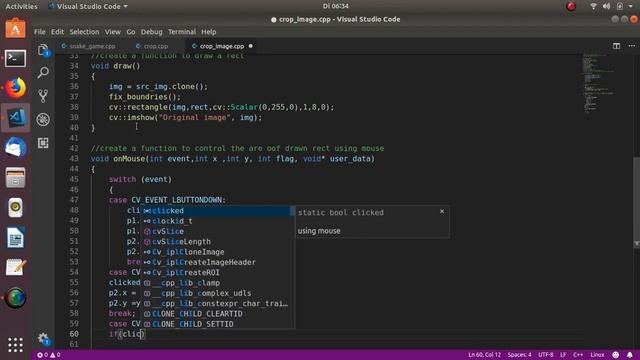Open Visual Studio Code app menu dropdown

point(88,6)
